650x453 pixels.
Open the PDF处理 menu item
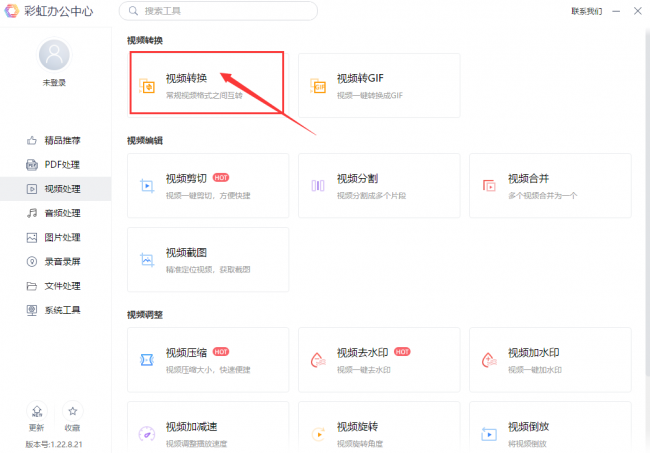coord(56,165)
